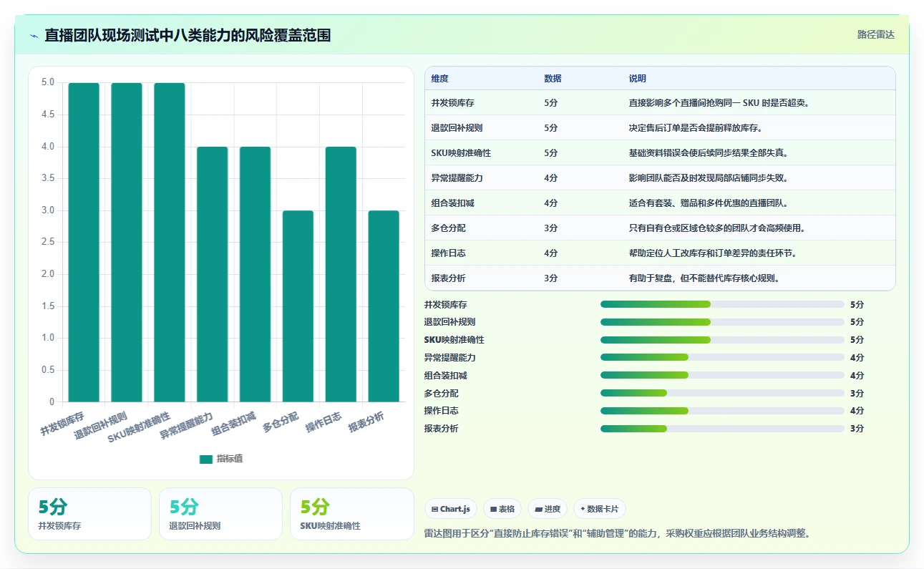Viewport: 924px width, 569px height.
Task: Click the 路径雷达 label in the header
Action: coord(875,34)
